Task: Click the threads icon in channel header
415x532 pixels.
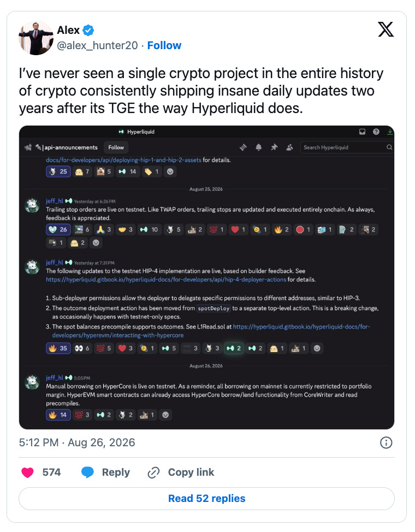Action: [x=243, y=147]
